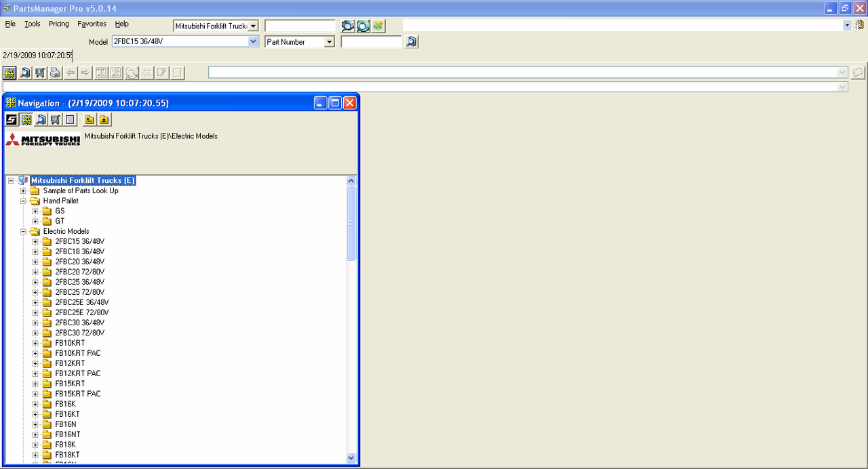
Task: Click the Navigation icon in the main toolbar
Action: 10,73
